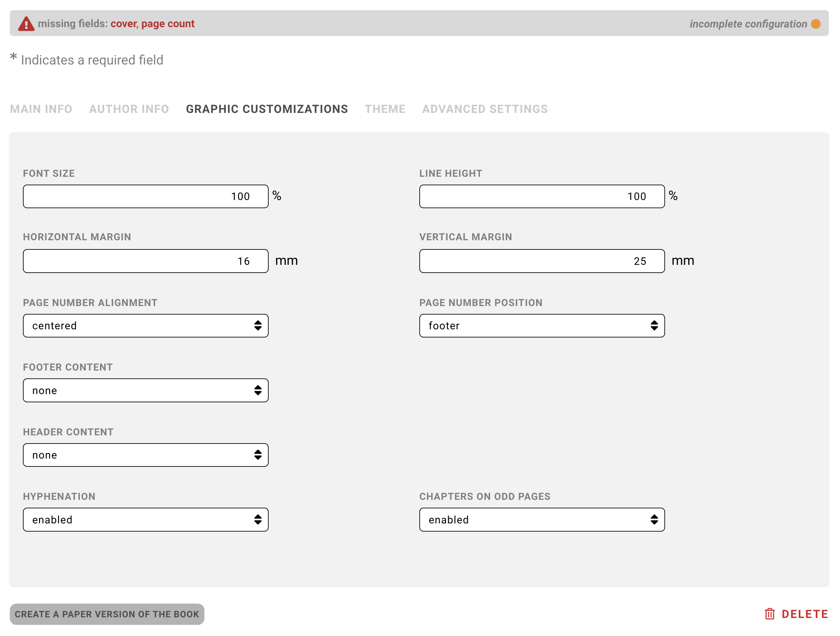The height and width of the screenshot is (636, 840).
Task: Click the orange incomplete configuration status dot
Action: point(815,24)
